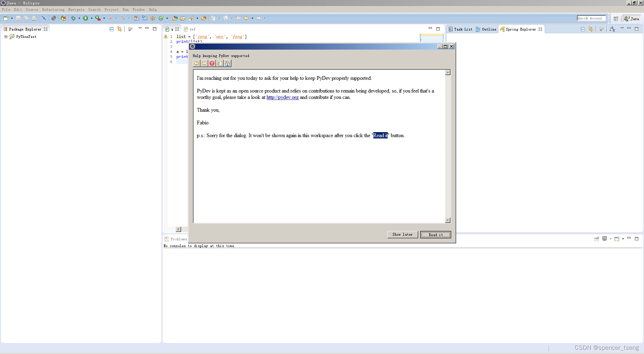The height and width of the screenshot is (354, 644).
Task: Open the Refactoring menu
Action: [x=53, y=9]
